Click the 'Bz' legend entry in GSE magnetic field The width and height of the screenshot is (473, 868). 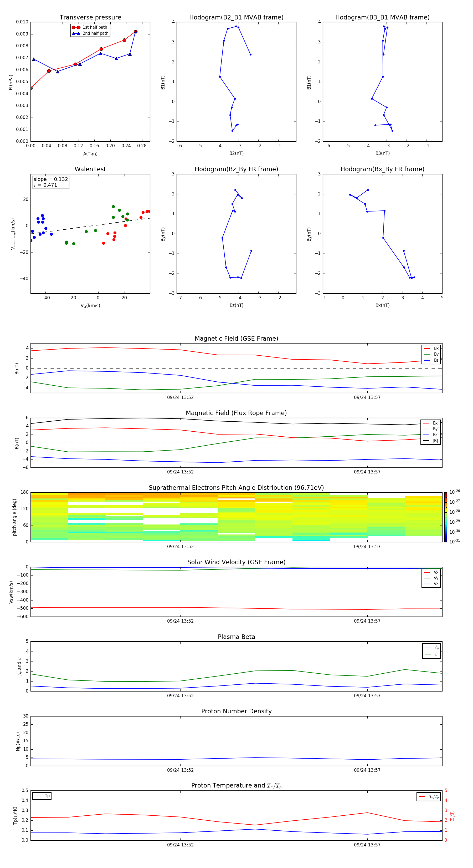pyautogui.click(x=431, y=360)
